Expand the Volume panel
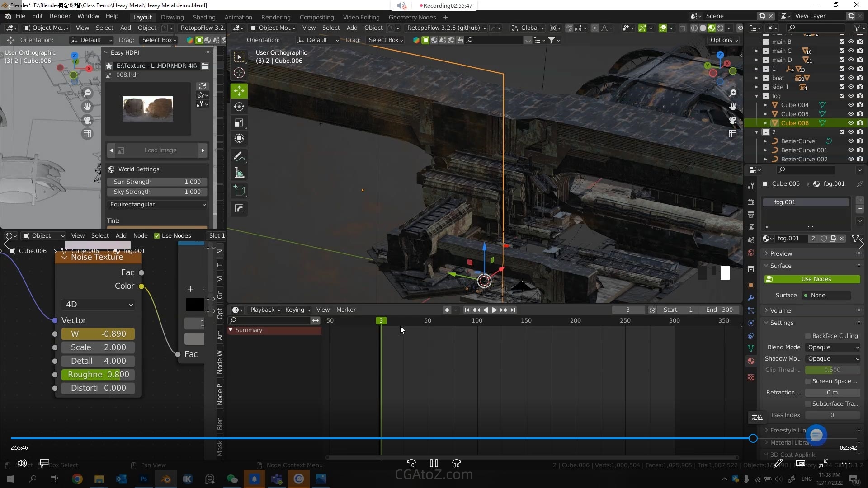The height and width of the screenshot is (488, 868). pyautogui.click(x=780, y=310)
